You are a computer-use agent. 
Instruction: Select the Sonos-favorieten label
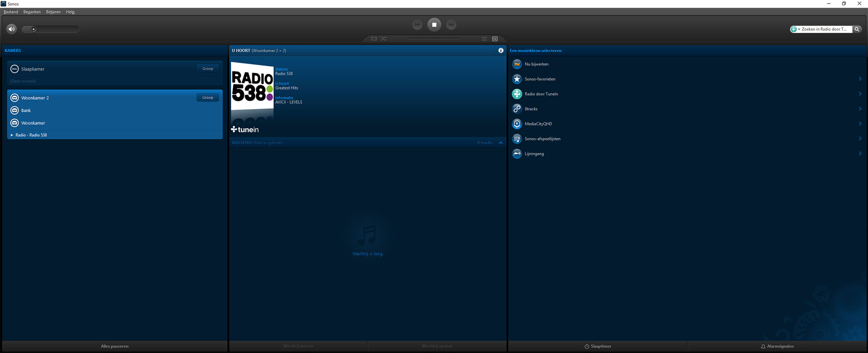click(540, 79)
